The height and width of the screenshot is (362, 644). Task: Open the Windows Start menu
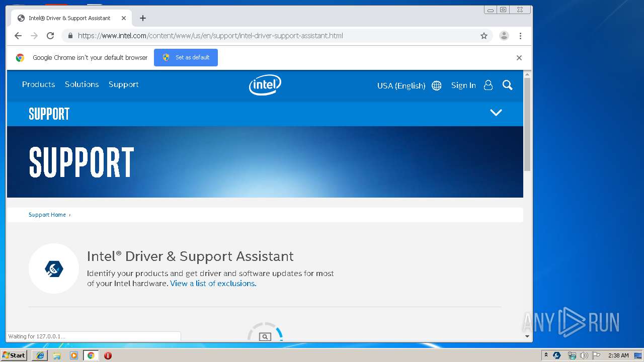click(x=14, y=355)
